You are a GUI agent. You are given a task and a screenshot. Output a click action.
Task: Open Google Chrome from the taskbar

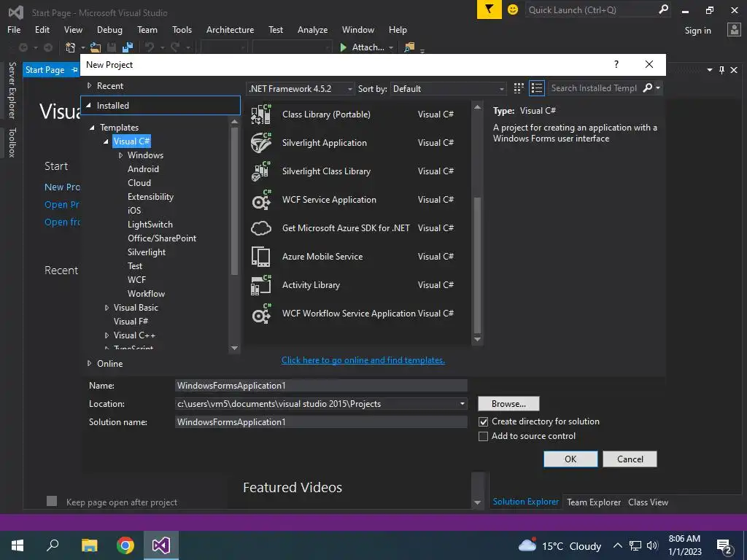coord(125,545)
